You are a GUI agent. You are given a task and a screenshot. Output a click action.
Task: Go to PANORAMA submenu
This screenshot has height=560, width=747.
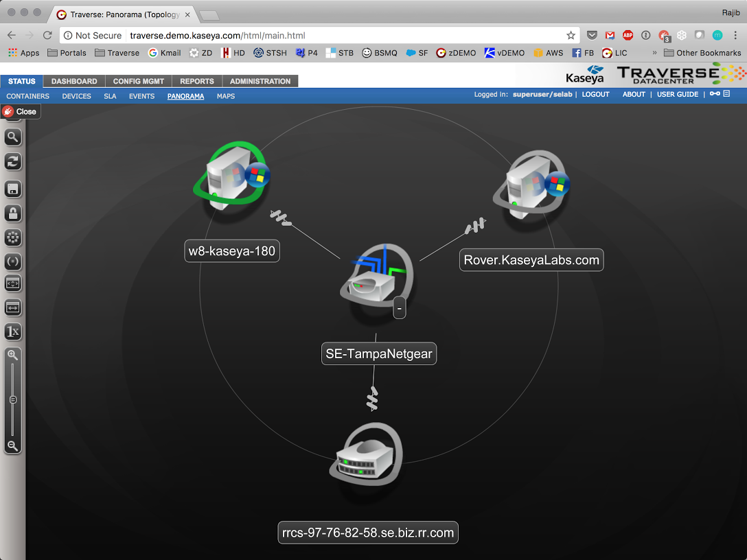(185, 96)
